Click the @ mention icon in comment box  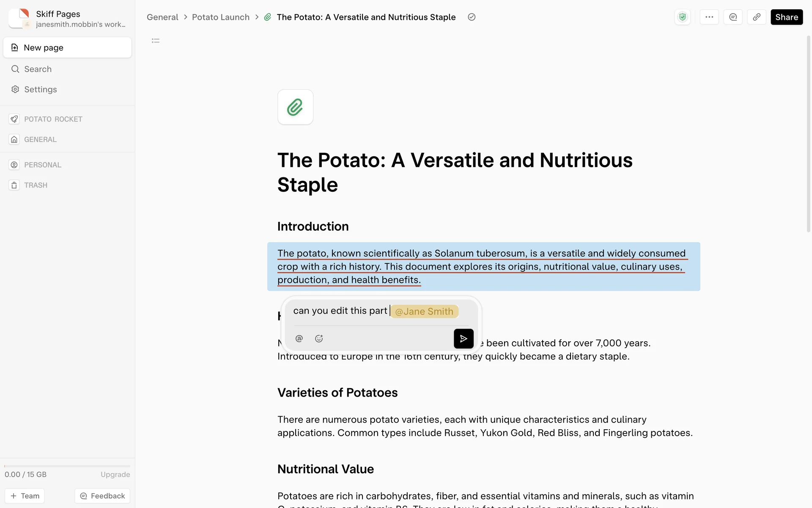tap(299, 339)
